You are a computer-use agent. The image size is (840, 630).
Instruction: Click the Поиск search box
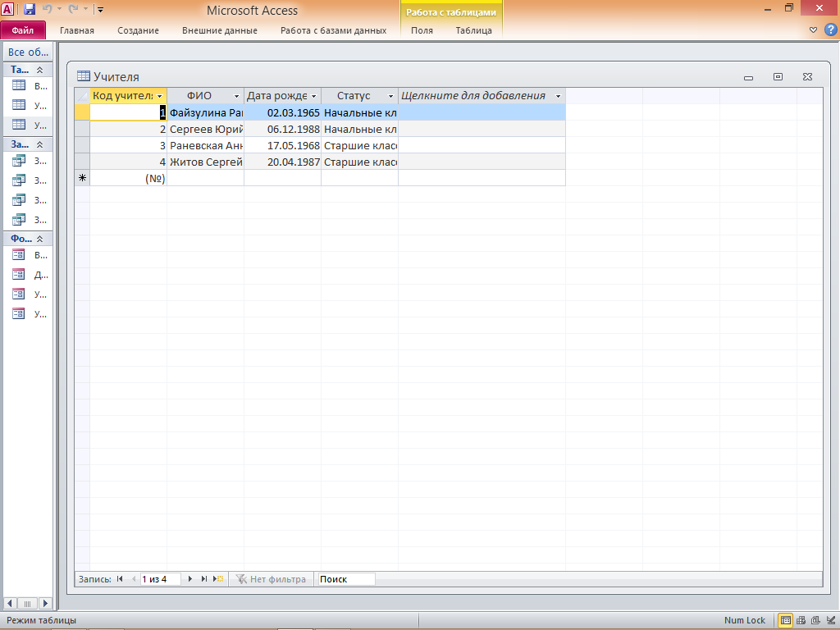coord(347,579)
